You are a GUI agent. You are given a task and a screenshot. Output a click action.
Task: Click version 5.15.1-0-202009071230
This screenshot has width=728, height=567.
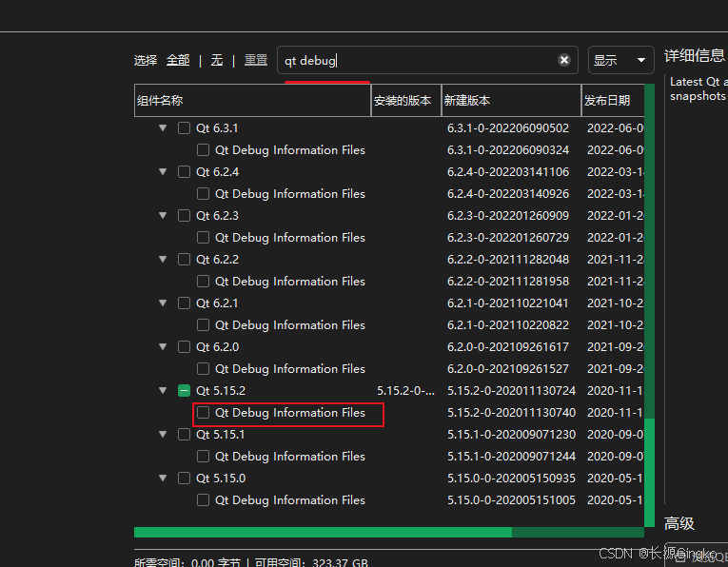pos(511,435)
